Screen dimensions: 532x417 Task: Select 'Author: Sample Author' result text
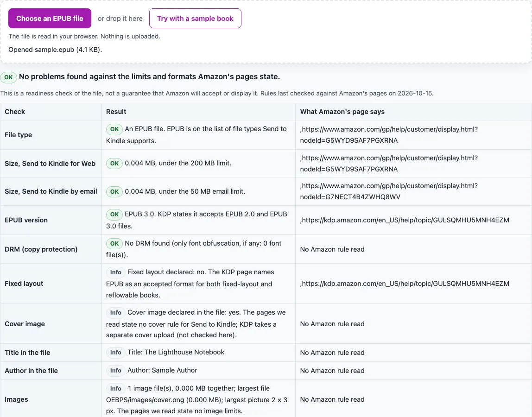(x=162, y=370)
